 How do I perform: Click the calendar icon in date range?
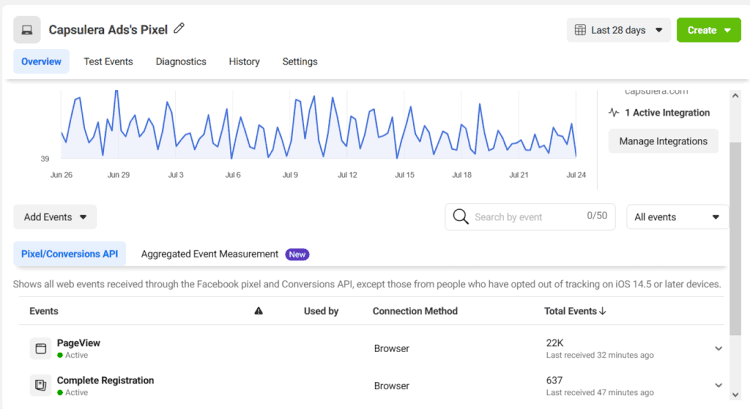(580, 30)
